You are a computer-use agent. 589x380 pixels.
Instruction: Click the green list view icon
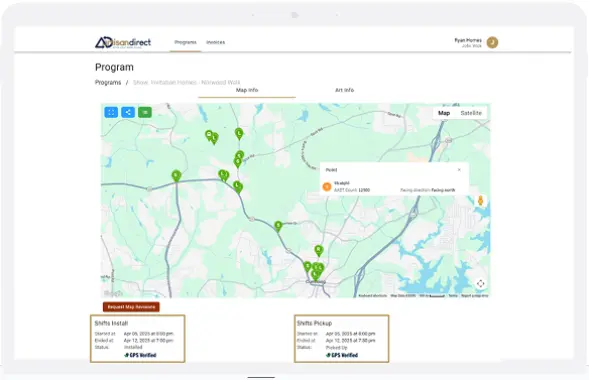145,112
